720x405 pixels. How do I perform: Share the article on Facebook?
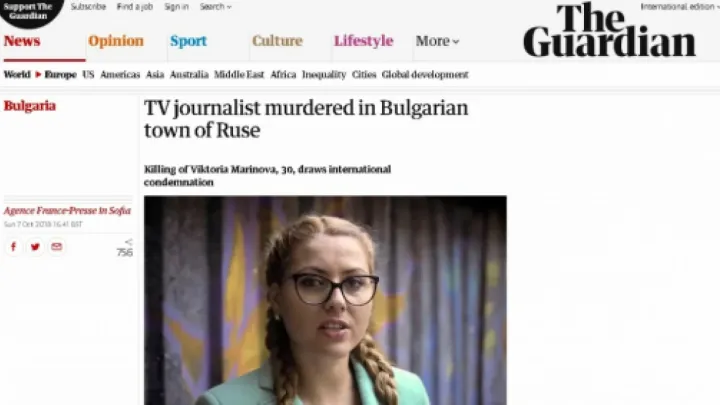click(x=13, y=247)
